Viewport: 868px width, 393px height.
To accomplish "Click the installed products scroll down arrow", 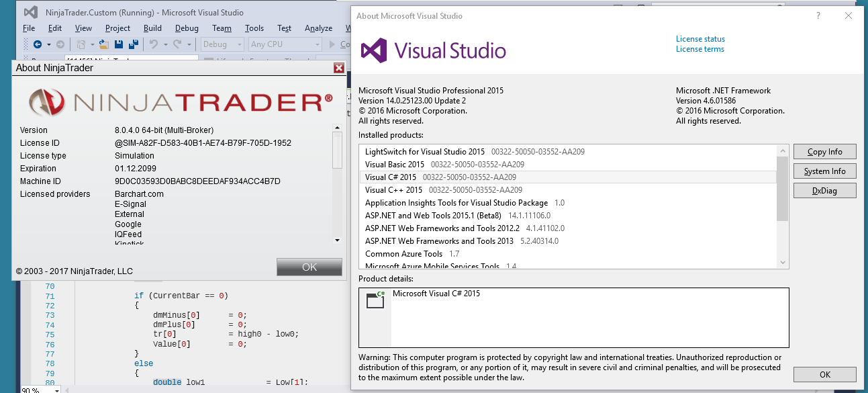I will point(783,263).
